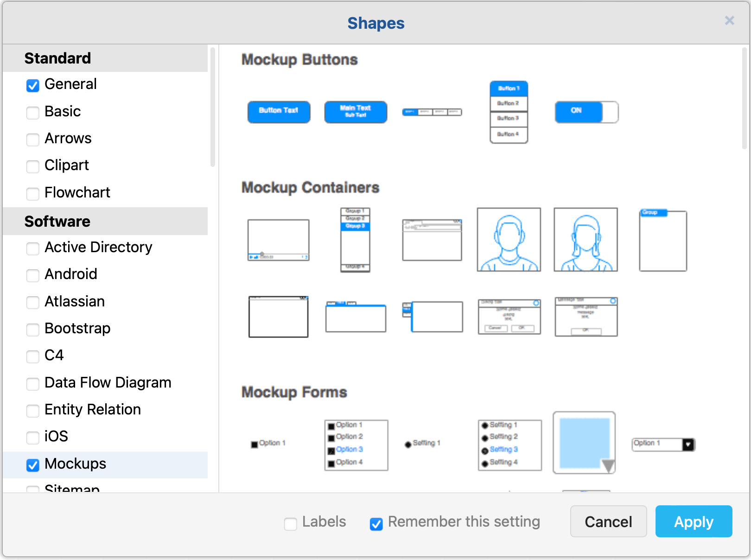The image size is (751, 560).
Task: Select the "Button Text" mockup button shape
Action: pos(278,112)
